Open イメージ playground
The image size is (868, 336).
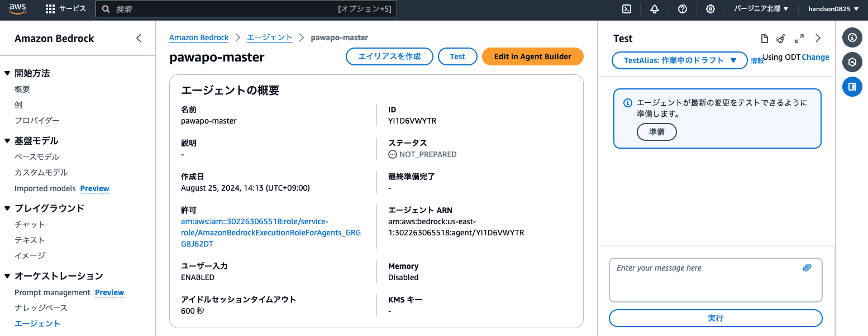(x=30, y=256)
